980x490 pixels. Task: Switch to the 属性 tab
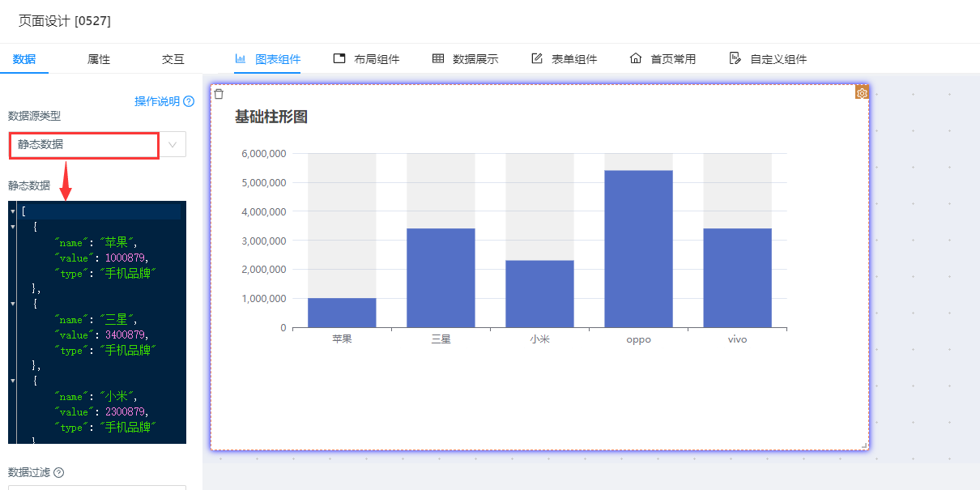tap(99, 59)
